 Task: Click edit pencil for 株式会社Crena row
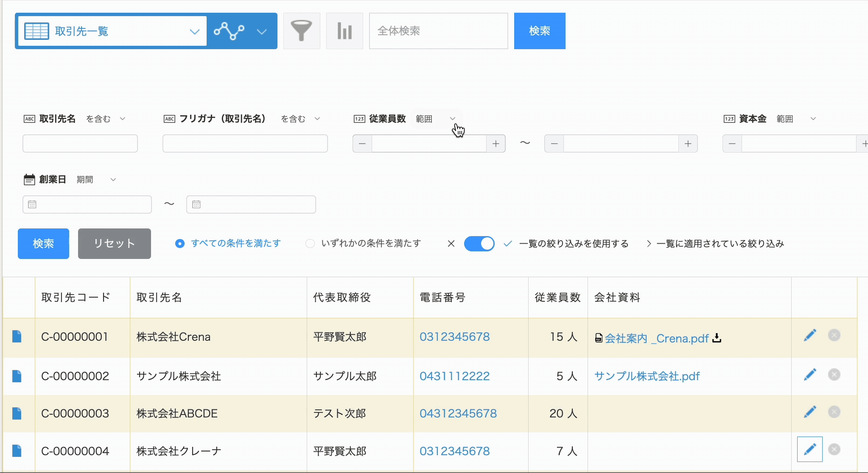pyautogui.click(x=809, y=336)
